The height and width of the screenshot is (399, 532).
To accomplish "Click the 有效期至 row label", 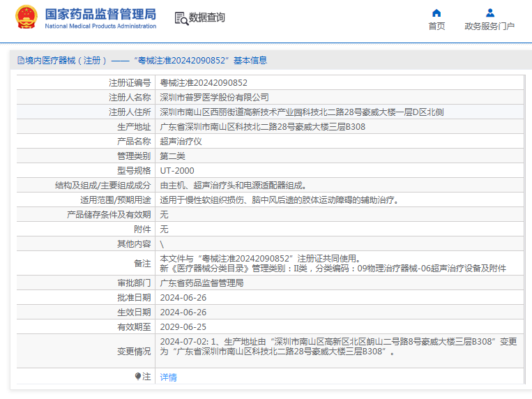I will pyautogui.click(x=134, y=327).
